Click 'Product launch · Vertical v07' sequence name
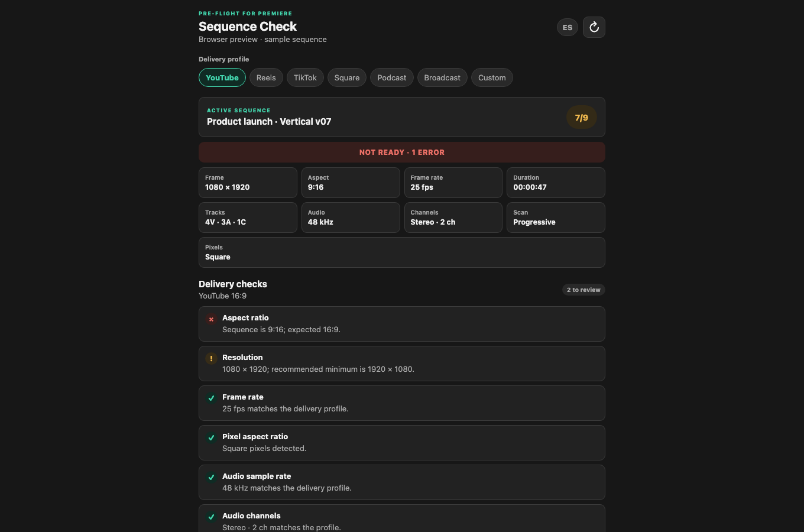The image size is (804, 532). (x=269, y=121)
